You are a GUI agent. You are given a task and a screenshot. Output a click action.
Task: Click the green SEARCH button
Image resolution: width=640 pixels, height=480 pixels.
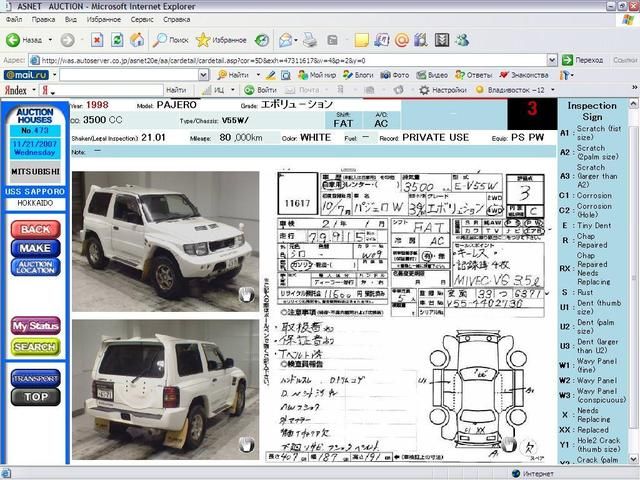[x=36, y=347]
